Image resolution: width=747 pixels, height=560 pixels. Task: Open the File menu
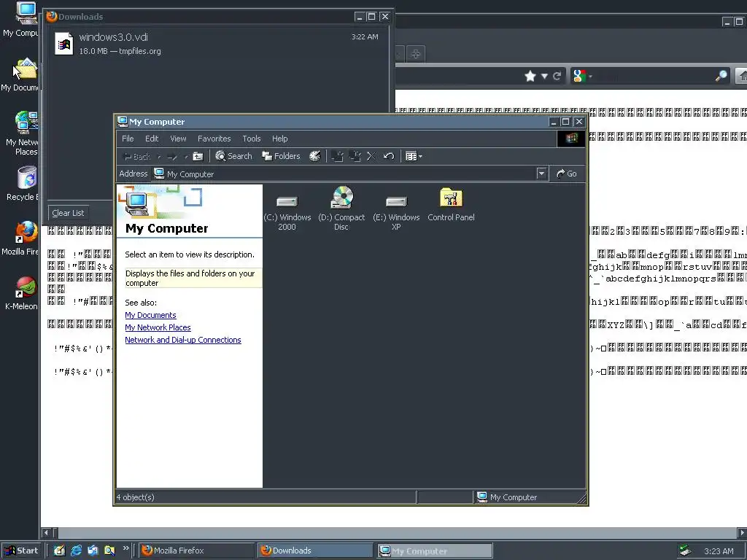[128, 139]
